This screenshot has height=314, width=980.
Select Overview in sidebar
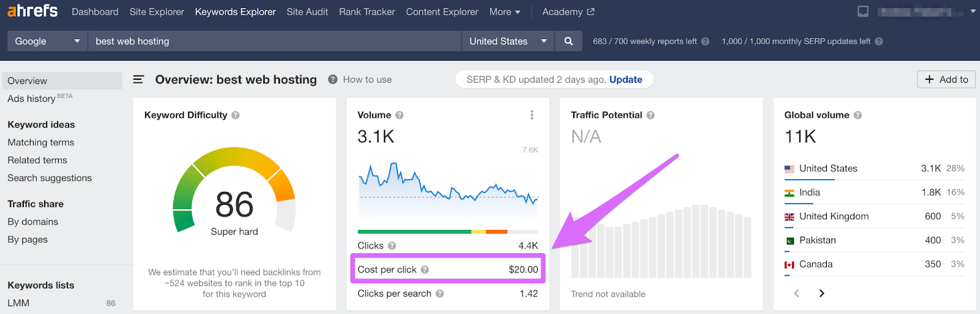[62, 81]
